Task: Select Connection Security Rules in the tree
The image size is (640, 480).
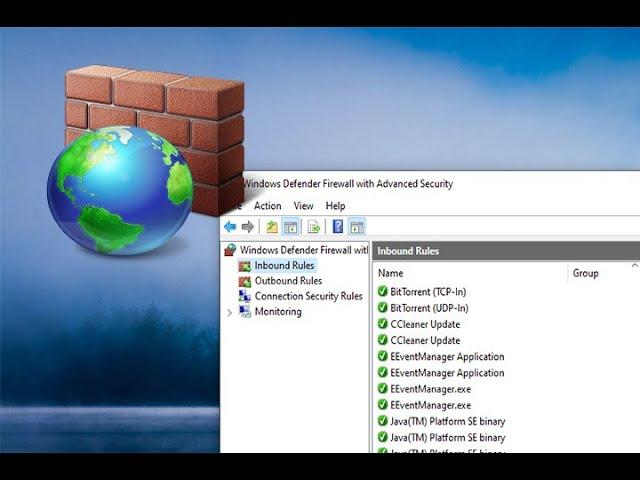Action: click(309, 296)
